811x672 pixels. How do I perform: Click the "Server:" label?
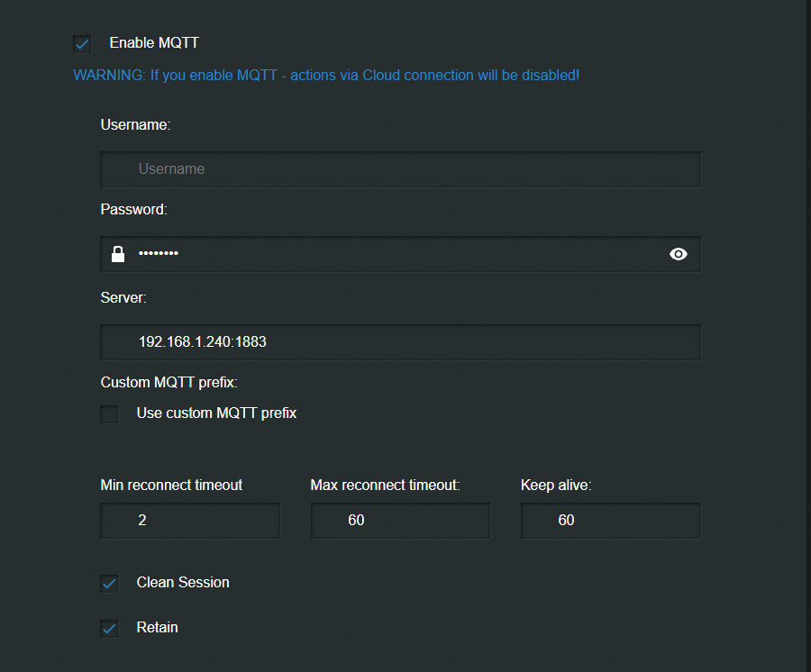point(123,297)
